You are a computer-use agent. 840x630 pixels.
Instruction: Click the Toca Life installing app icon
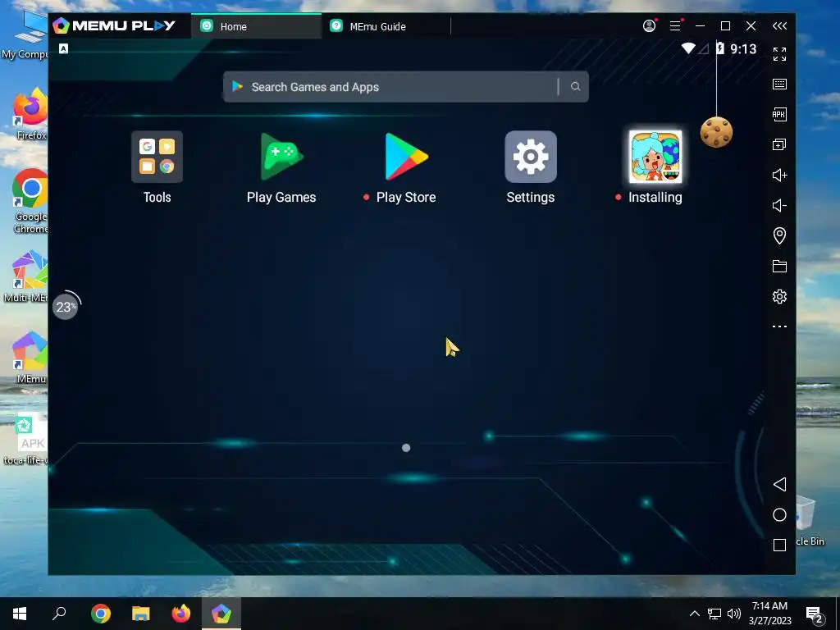pyautogui.click(x=655, y=157)
